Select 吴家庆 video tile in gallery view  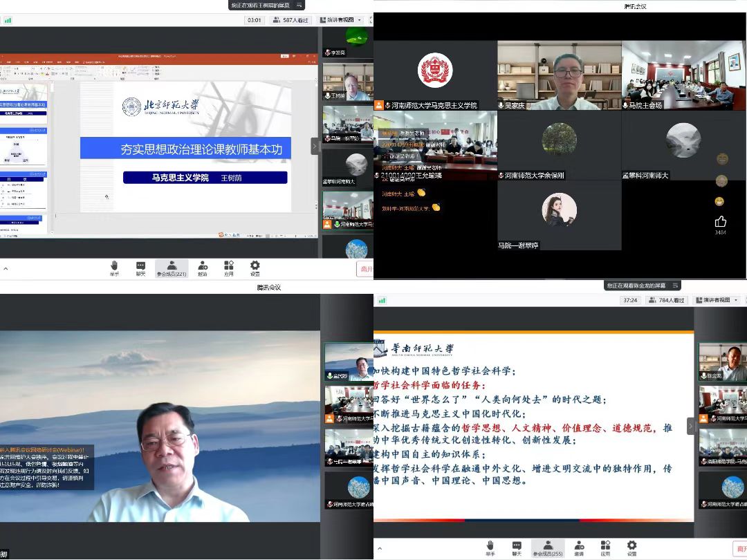[559, 75]
